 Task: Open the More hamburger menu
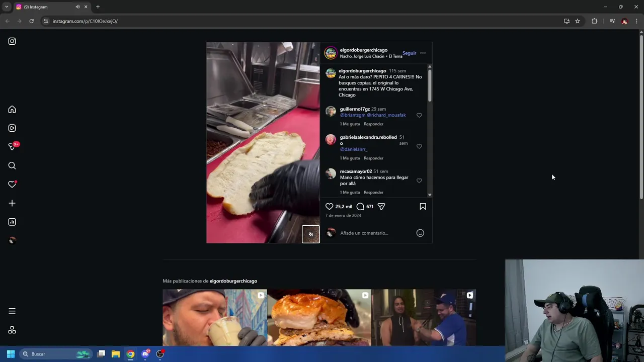coord(12,311)
